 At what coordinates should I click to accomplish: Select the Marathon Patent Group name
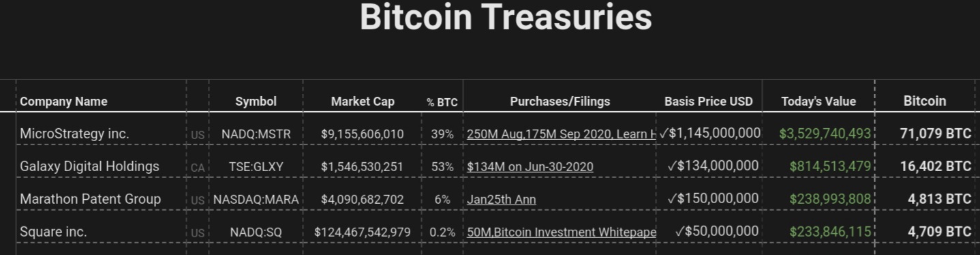pyautogui.click(x=90, y=199)
